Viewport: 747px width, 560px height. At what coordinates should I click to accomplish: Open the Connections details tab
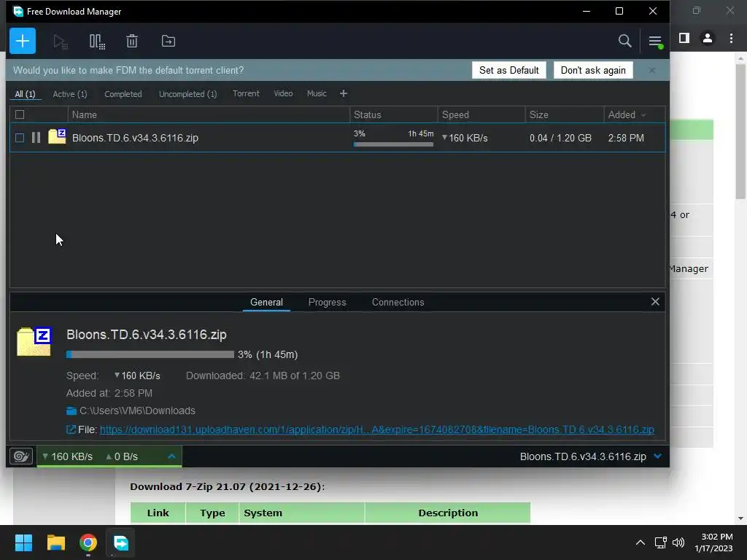click(398, 302)
